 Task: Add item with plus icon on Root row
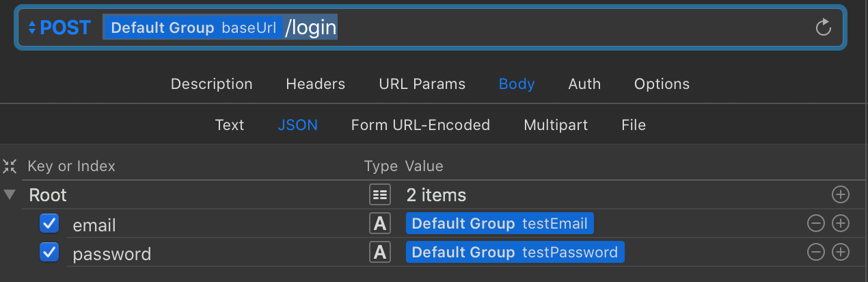coord(840,195)
